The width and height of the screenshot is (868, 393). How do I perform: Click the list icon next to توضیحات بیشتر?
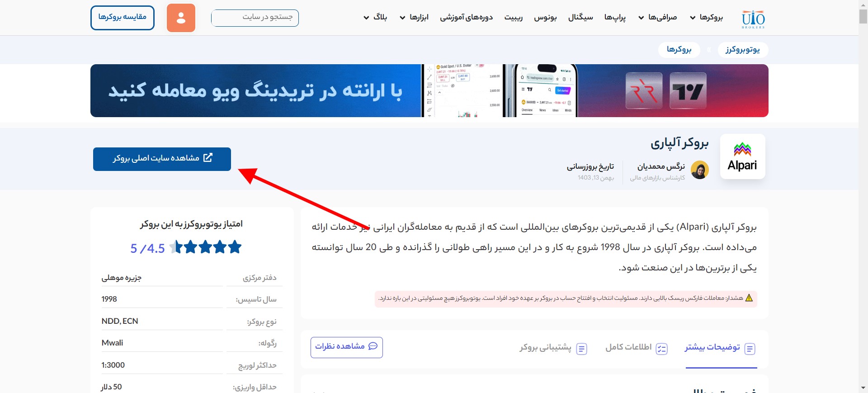pyautogui.click(x=750, y=349)
